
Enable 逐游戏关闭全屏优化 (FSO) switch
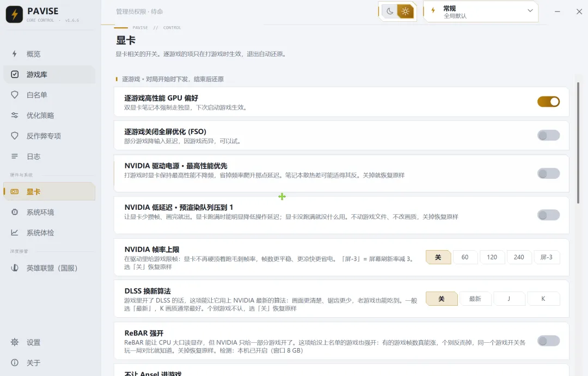coord(548,136)
